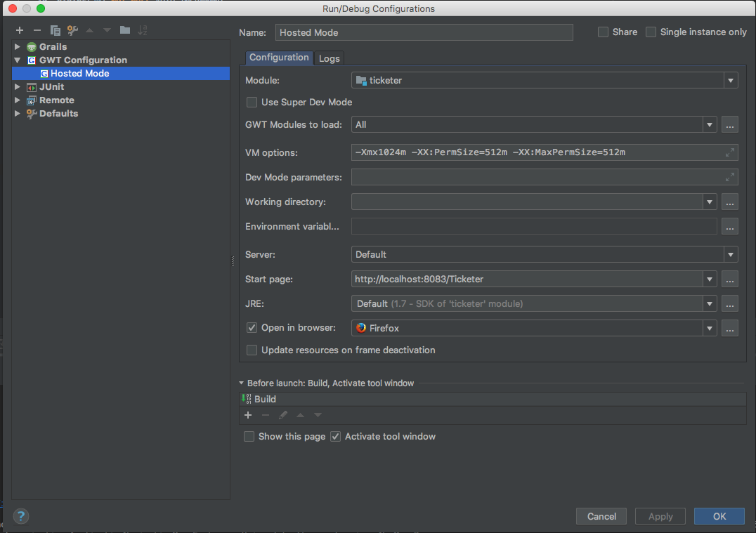Toggle Single instance only checkbox
This screenshot has height=533, width=756.
pyautogui.click(x=651, y=32)
